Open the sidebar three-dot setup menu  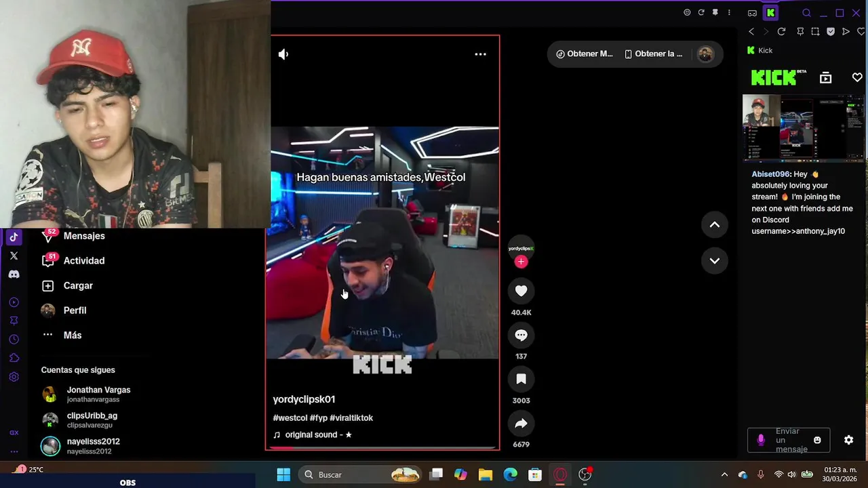(14, 451)
